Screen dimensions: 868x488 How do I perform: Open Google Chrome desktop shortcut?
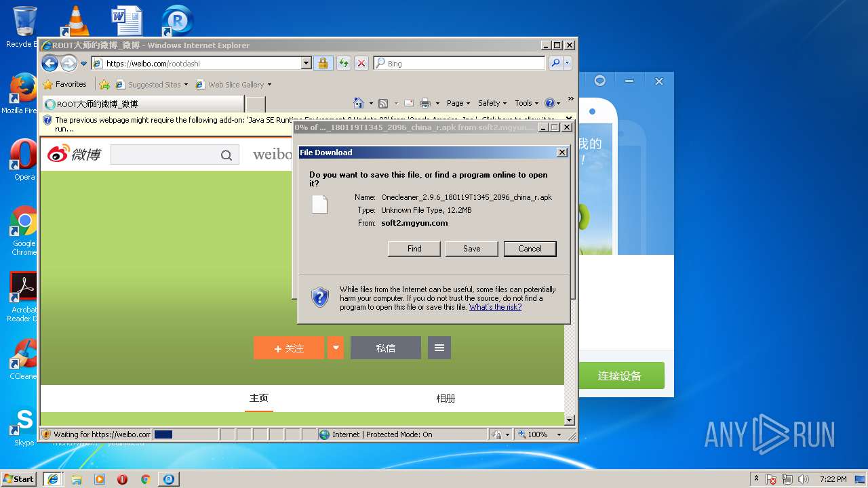[24, 230]
